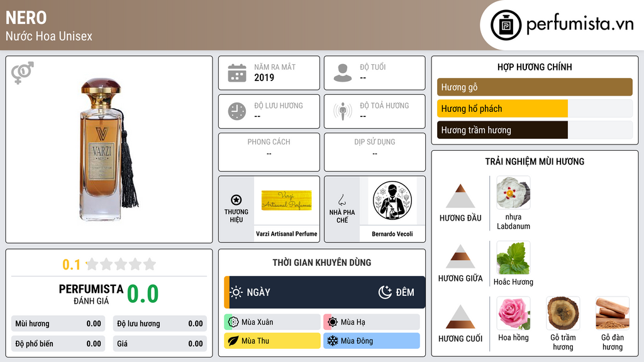The image size is (644, 362).
Task: Click the snowflake icon for Mùa Đông
Action: (333, 341)
